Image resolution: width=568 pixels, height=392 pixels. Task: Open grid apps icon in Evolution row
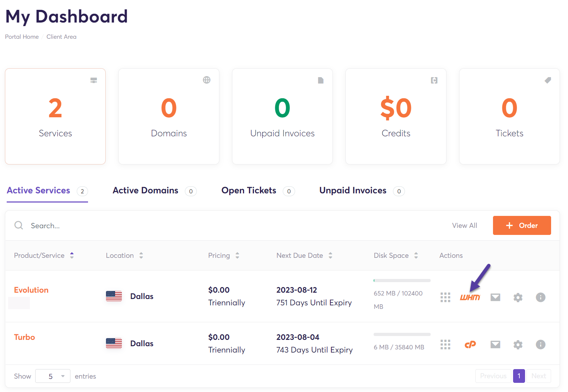[445, 298]
